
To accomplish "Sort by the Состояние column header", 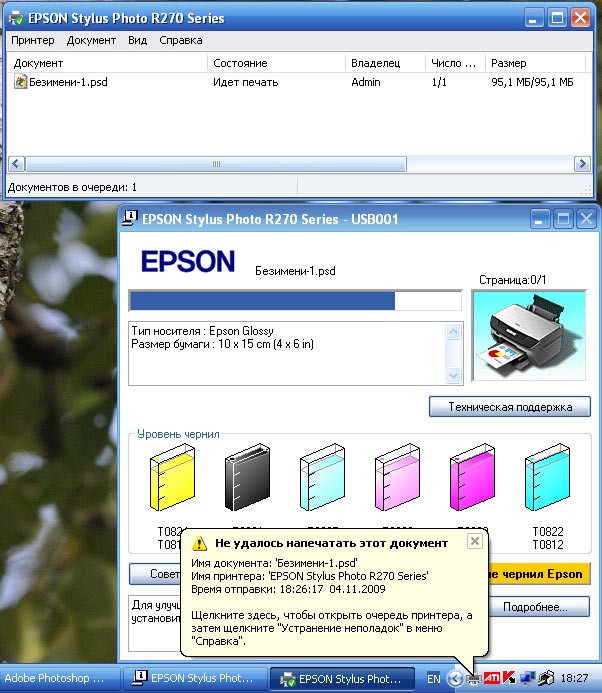I will click(276, 63).
